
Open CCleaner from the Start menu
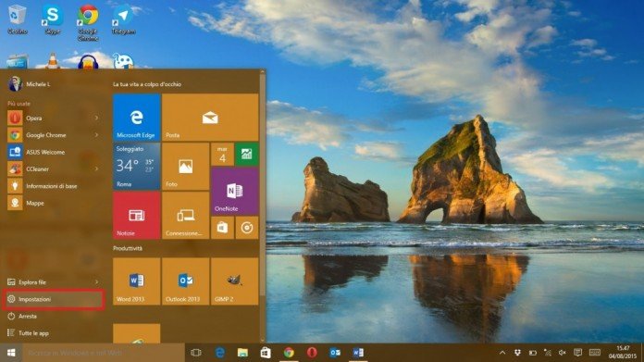[54, 169]
